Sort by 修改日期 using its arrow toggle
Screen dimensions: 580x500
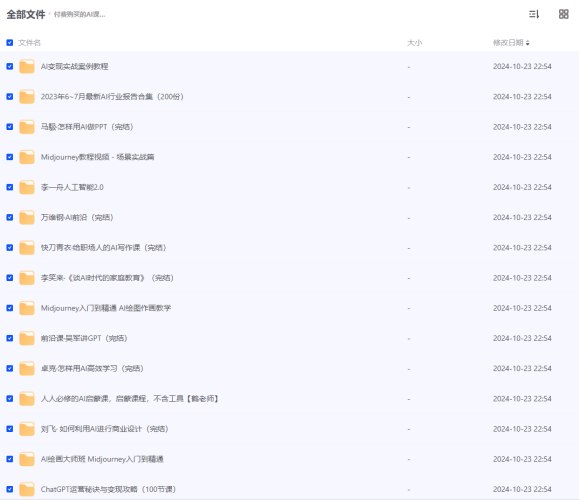[x=527, y=43]
